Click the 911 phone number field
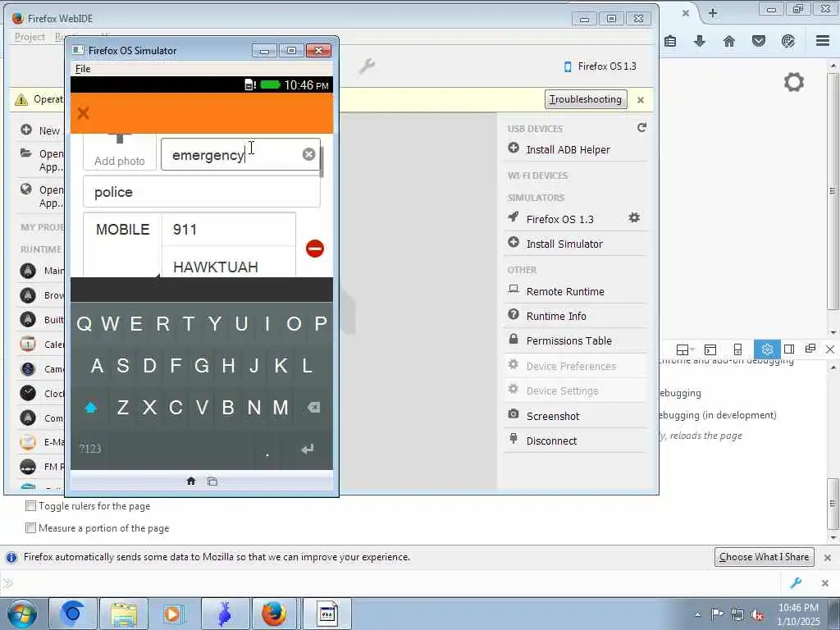This screenshot has width=840, height=630. pyautogui.click(x=229, y=230)
